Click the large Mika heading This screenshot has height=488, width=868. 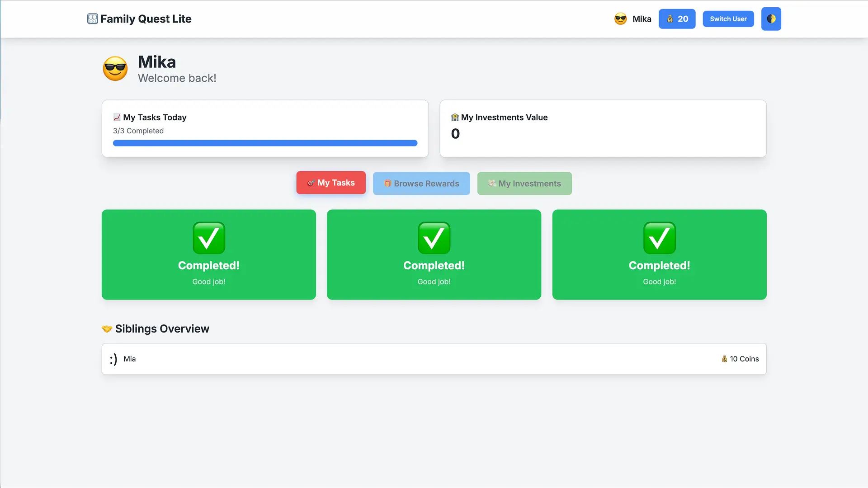pos(157,62)
